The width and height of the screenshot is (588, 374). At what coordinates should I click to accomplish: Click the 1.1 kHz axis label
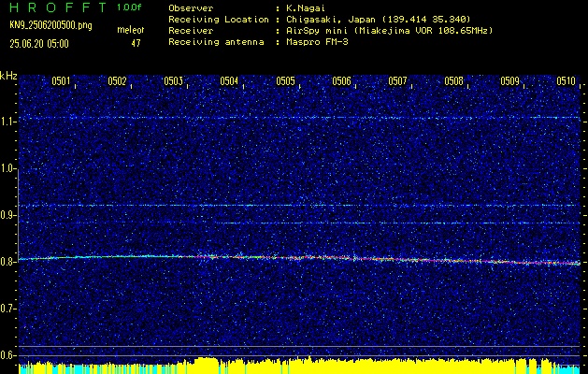click(7, 122)
